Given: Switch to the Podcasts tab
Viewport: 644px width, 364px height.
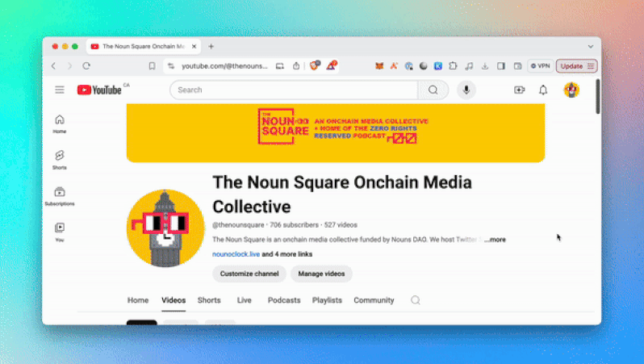Looking at the screenshot, I should pyautogui.click(x=284, y=300).
